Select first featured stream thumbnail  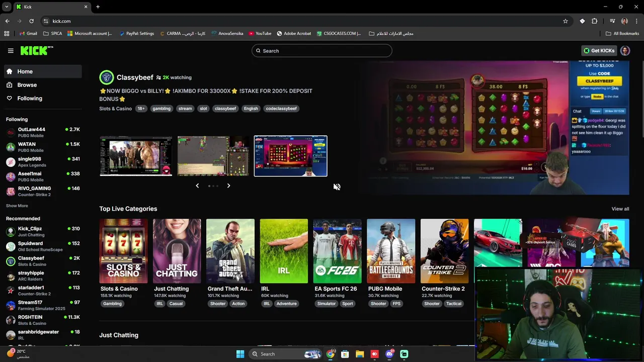pos(136,156)
